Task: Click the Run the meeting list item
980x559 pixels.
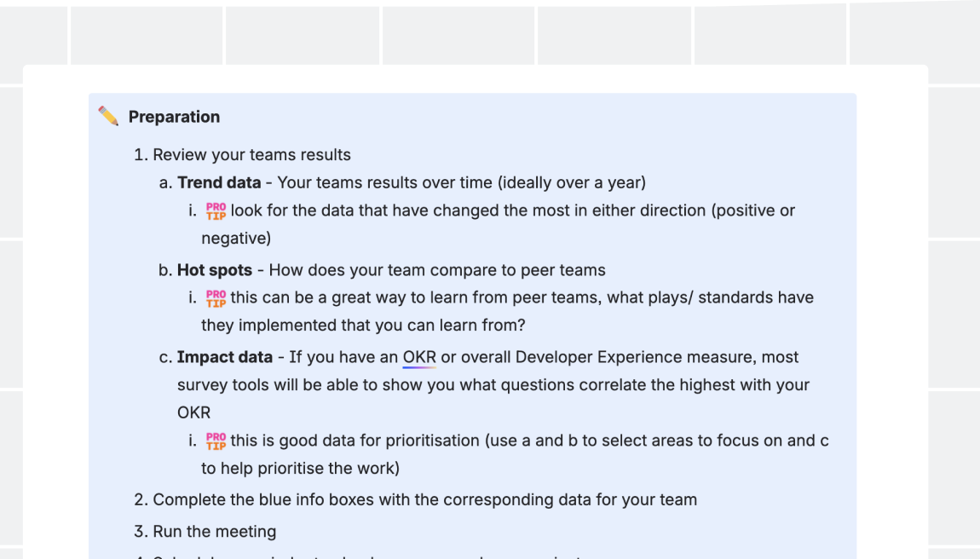Action: (x=214, y=532)
